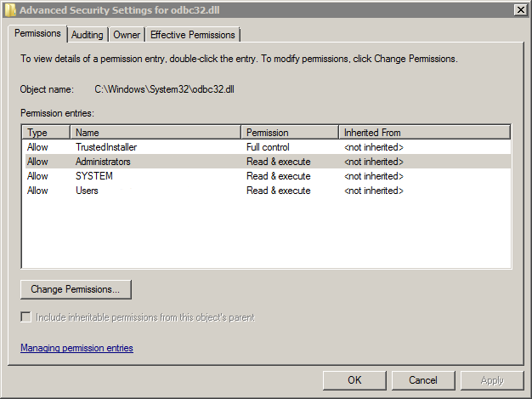Viewport: 532px width, 399px height.
Task: Sort entries by the Type column header
Action: pos(47,133)
